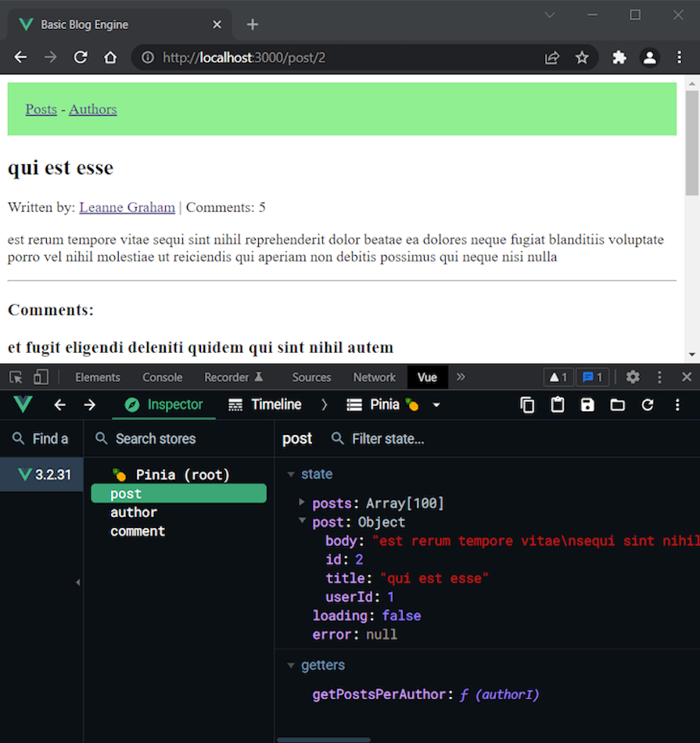The width and height of the screenshot is (700, 743).
Task: Reset the Pinia store state
Action: 648,404
